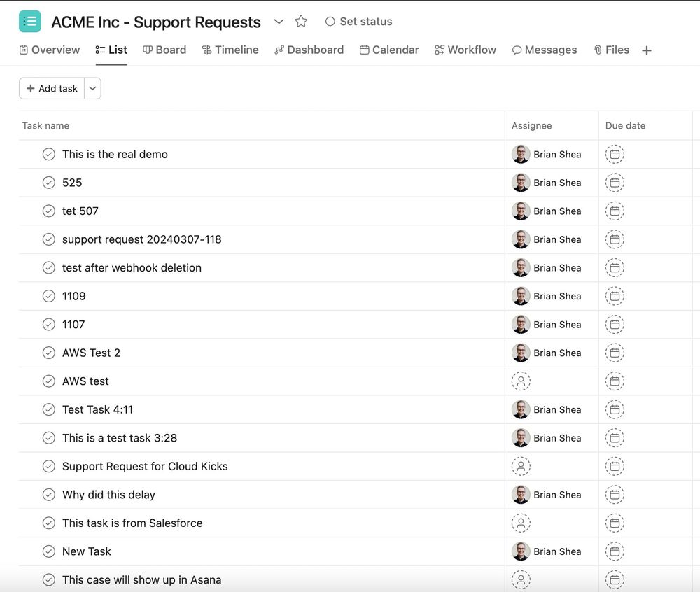View the Messages tab

[544, 50]
